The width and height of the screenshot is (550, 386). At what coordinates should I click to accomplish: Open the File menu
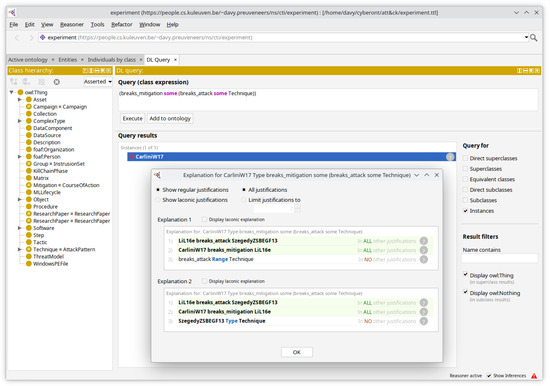click(x=14, y=25)
